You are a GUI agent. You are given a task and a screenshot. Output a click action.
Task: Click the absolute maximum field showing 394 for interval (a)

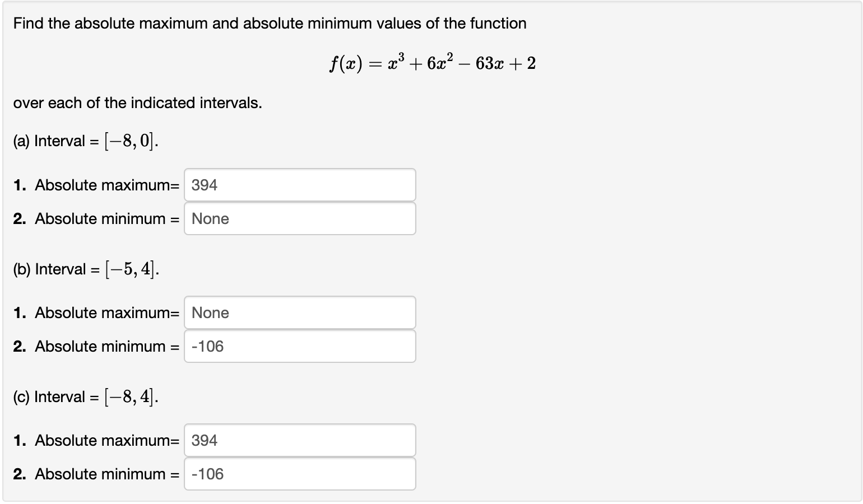point(300,185)
